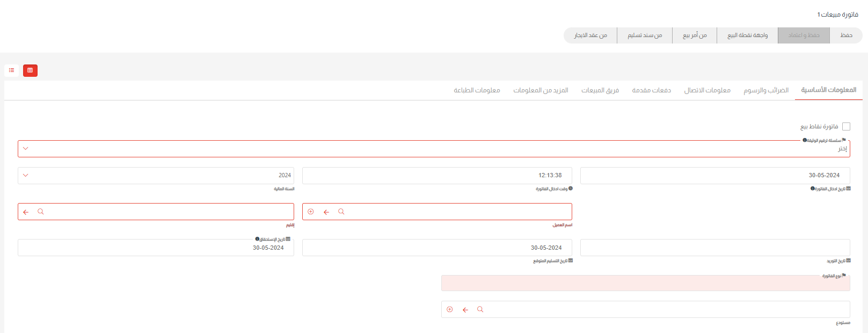Switch to Sales Team (فريق المبيعات) tab
868x333 pixels.
[x=600, y=90]
